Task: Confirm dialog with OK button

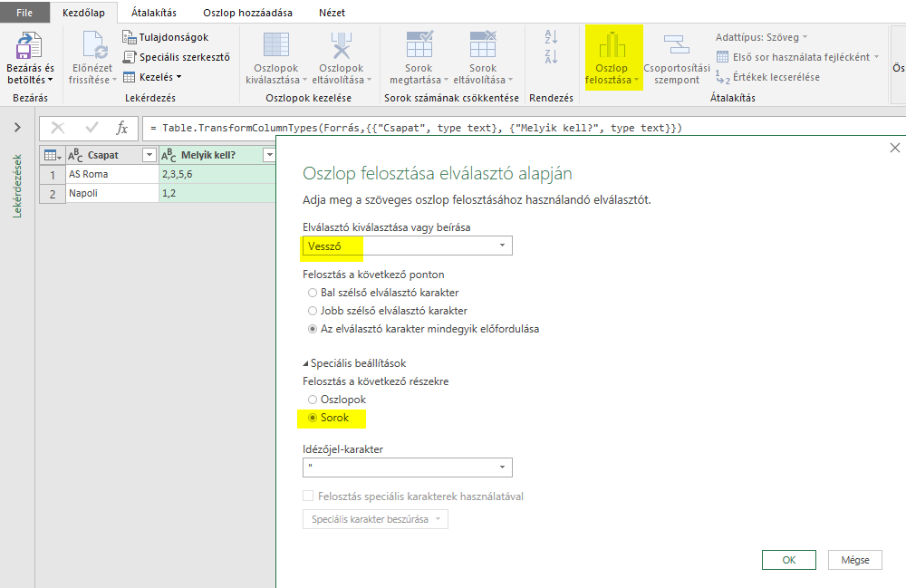Action: [x=789, y=560]
